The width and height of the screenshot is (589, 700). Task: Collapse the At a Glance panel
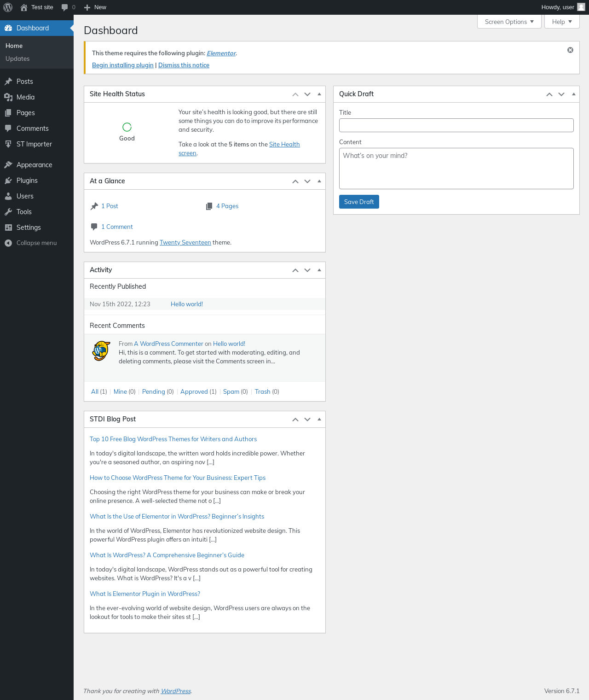point(319,181)
